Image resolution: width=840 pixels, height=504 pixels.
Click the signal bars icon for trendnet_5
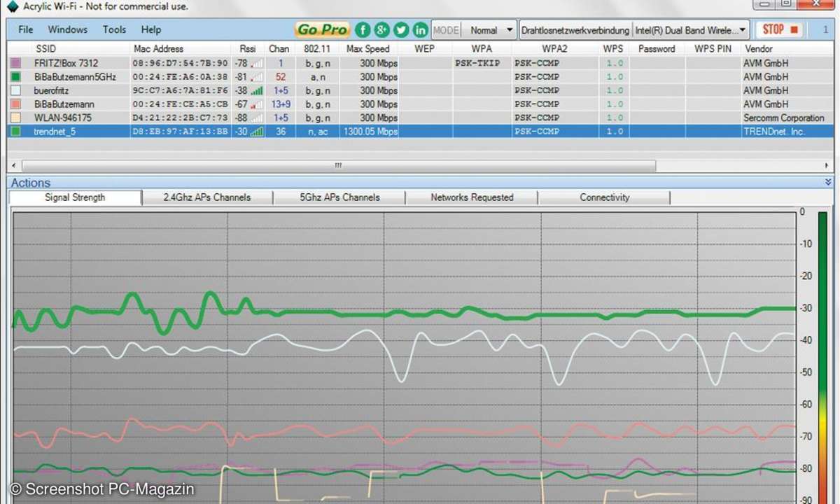(x=258, y=132)
